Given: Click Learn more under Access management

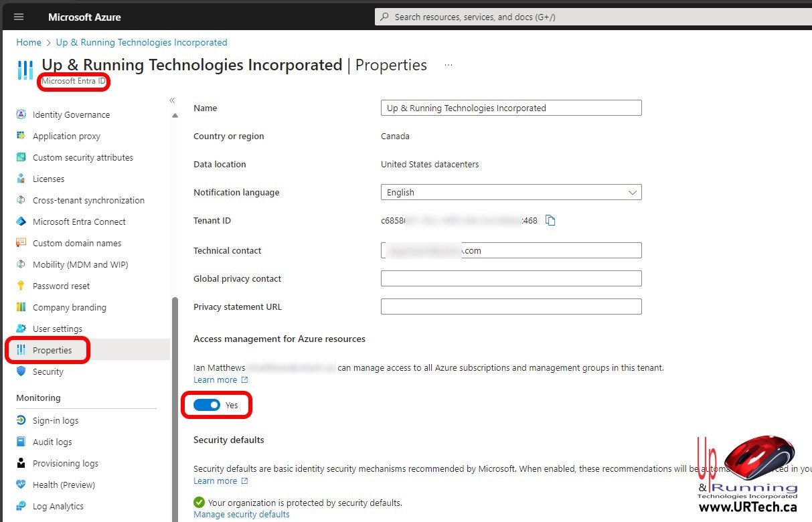Looking at the screenshot, I should tap(216, 379).
